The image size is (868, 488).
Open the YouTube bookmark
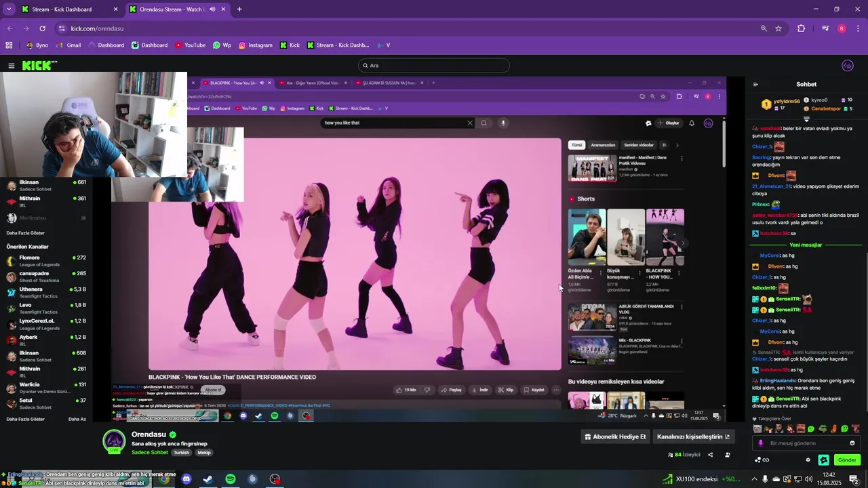pos(190,45)
